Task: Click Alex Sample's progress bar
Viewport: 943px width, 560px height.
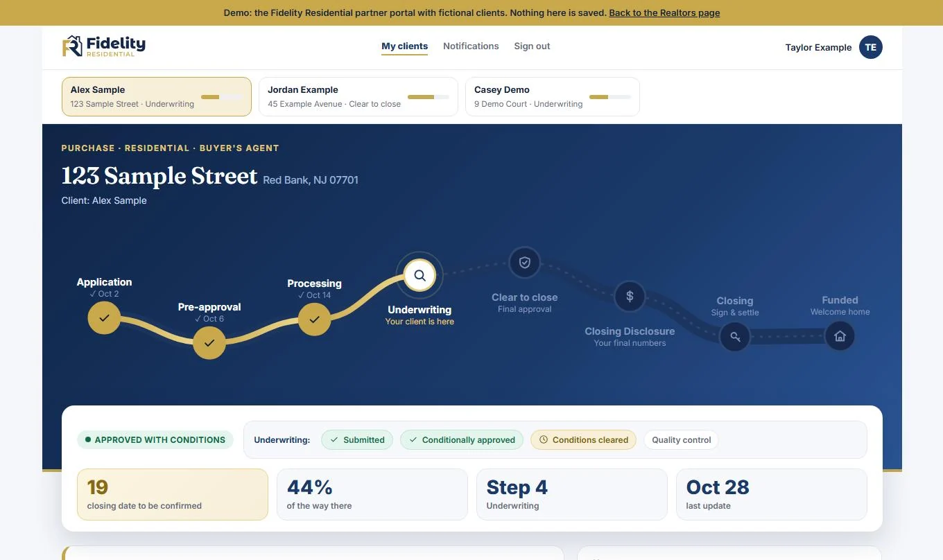Action: (222, 97)
